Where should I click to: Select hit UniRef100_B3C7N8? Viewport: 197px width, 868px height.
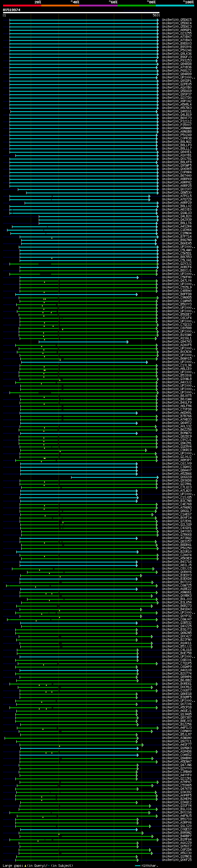click(177, 501)
